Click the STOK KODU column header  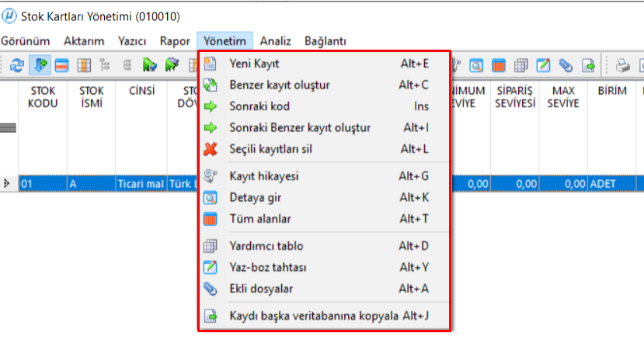(43, 97)
